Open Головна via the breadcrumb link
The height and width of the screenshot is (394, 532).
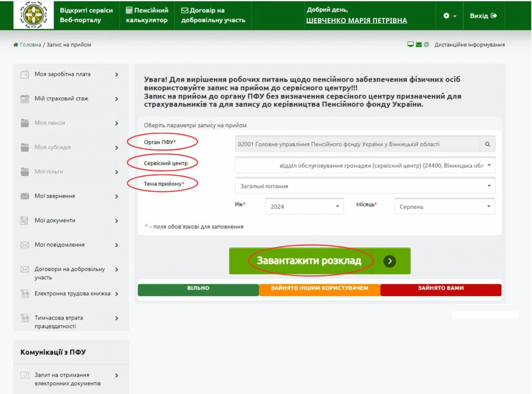(30, 45)
